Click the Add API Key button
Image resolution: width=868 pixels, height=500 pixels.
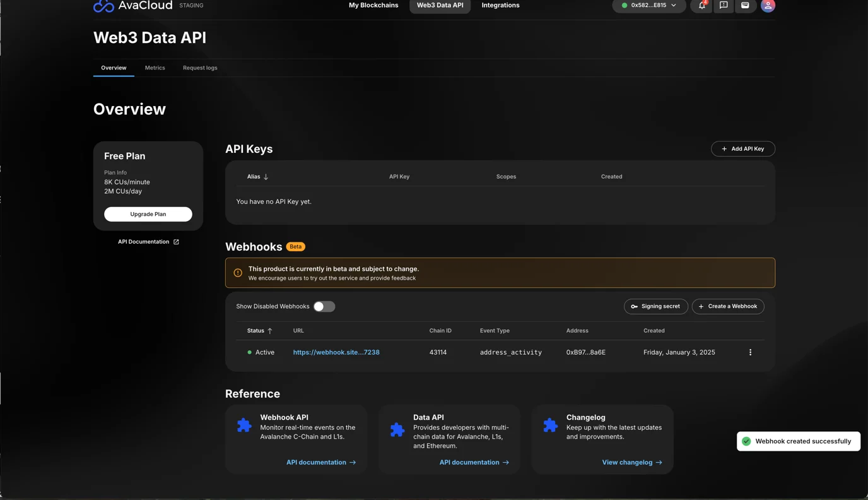[742, 149]
